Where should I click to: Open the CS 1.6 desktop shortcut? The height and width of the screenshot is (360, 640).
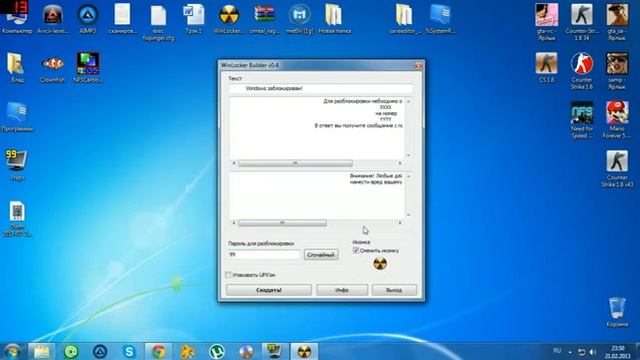point(547,67)
